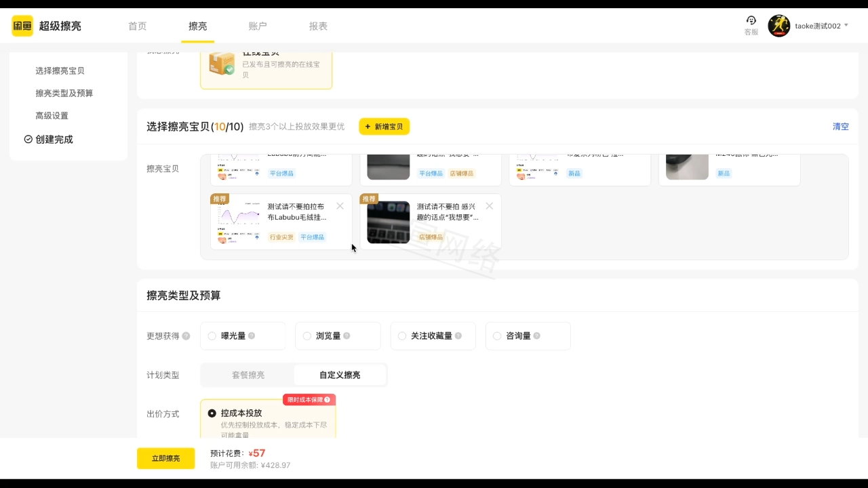Click help icon next to 浏览量
Screen dimensions: 868x488
[347, 335]
